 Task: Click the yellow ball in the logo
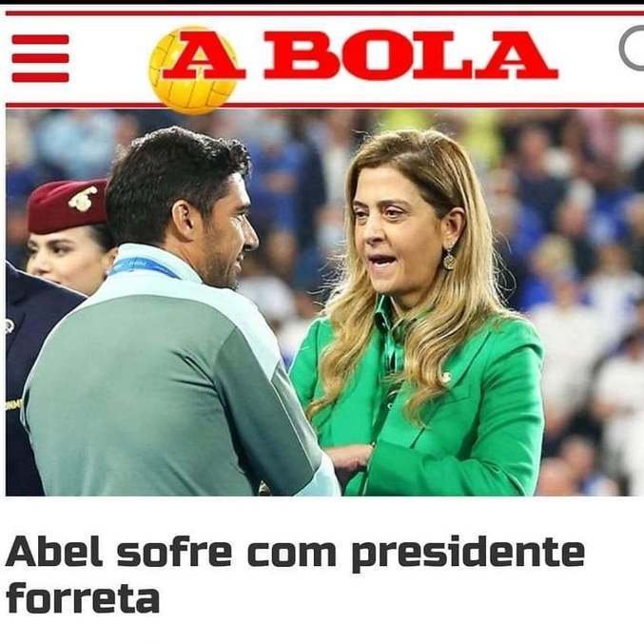click(x=193, y=69)
